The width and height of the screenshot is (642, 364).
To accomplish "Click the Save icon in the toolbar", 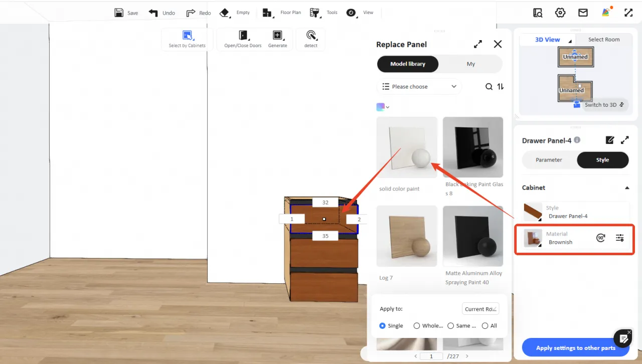I will [x=119, y=13].
